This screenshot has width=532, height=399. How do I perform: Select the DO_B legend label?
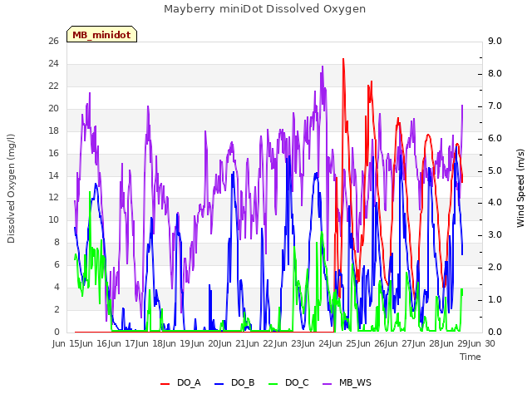[x=243, y=383]
